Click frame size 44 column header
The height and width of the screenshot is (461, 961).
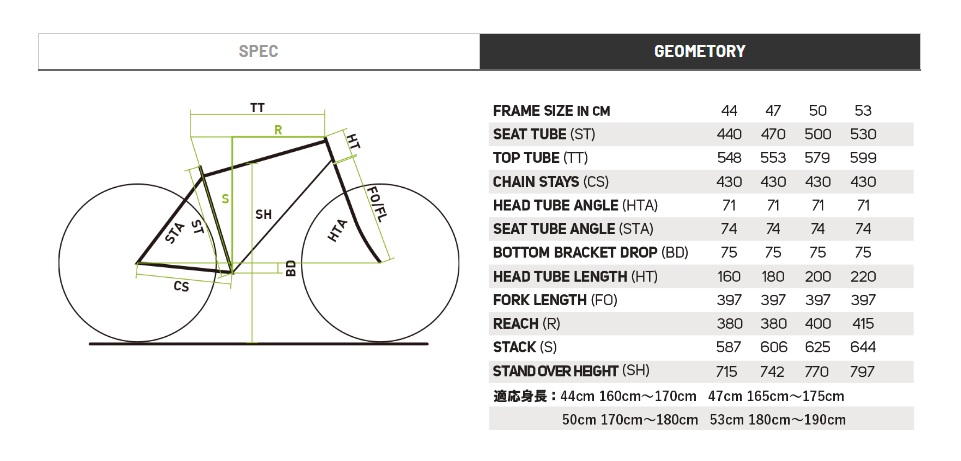tap(729, 111)
